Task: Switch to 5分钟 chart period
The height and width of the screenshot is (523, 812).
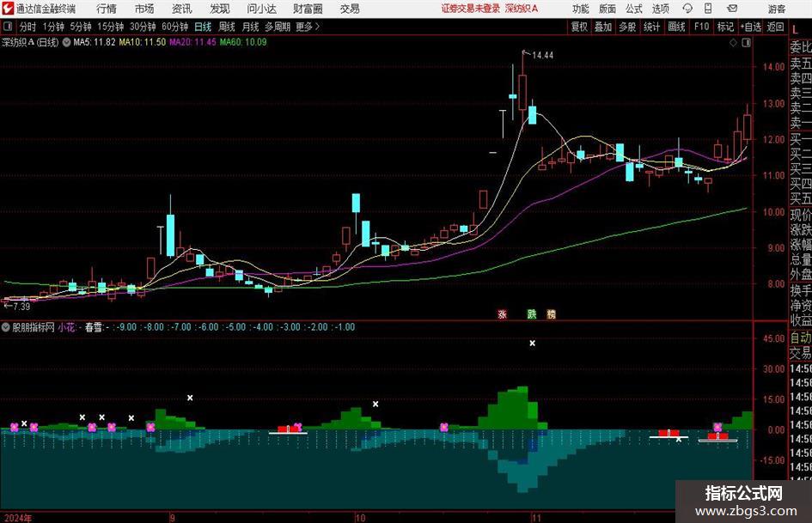Action: pos(80,27)
